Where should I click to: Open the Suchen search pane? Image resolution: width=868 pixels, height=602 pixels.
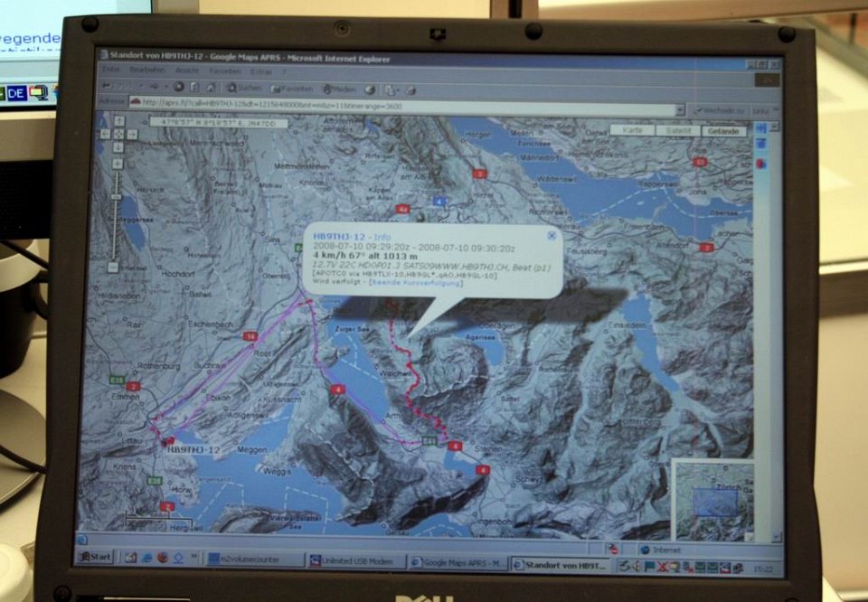(x=244, y=88)
